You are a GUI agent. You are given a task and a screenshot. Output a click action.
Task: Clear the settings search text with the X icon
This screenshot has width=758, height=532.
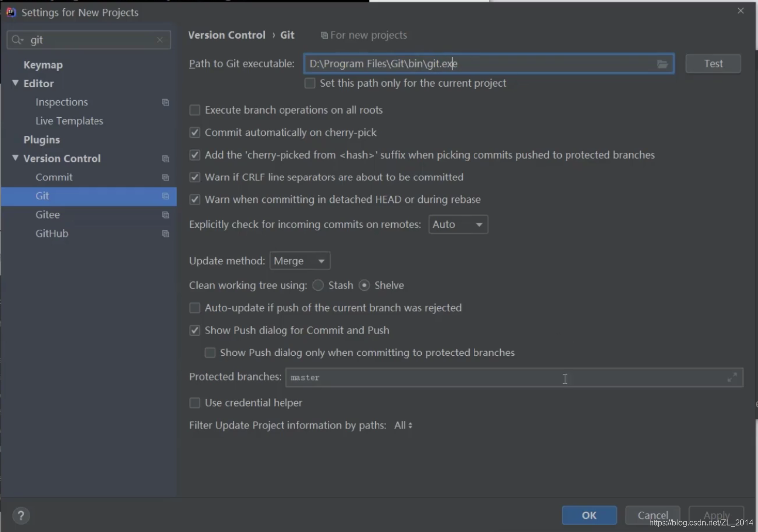coord(160,40)
